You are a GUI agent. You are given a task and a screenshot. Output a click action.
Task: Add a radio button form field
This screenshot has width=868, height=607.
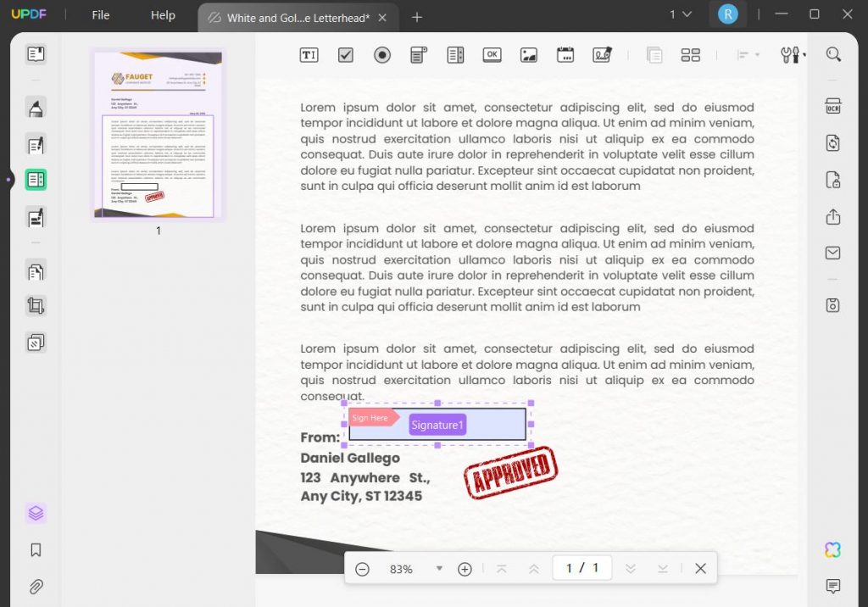(x=381, y=54)
